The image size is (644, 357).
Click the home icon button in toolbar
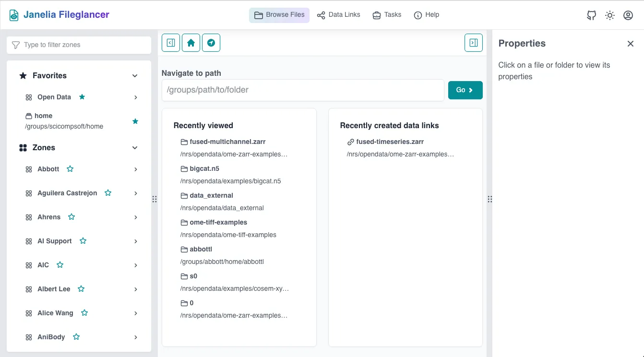(191, 43)
